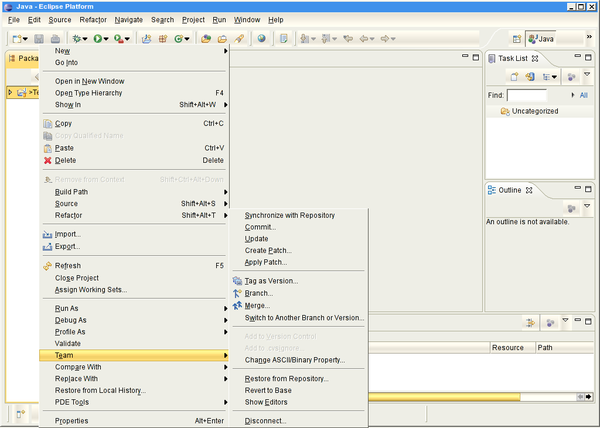600x428 pixels.
Task: Click the New Category icon in Task List
Action: [x=530, y=77]
